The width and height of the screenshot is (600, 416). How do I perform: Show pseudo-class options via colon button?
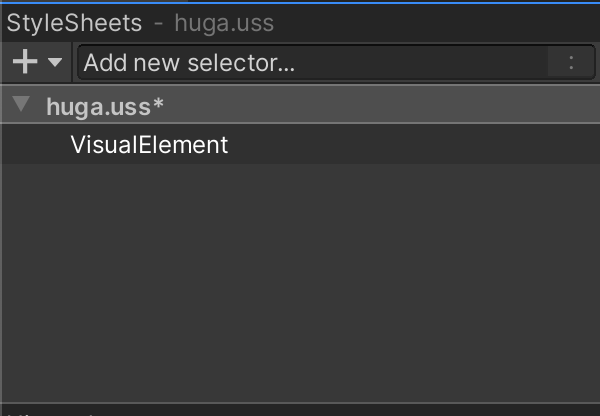pos(570,63)
